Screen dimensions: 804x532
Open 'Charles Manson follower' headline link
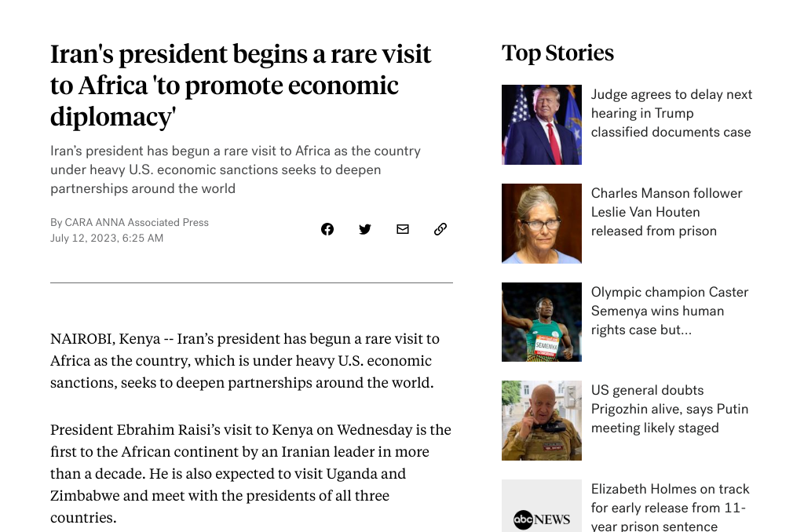pos(666,212)
